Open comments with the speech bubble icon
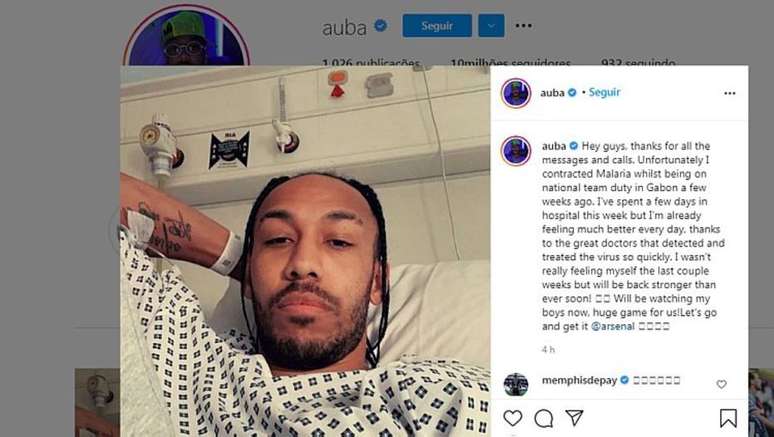This screenshot has width=774, height=437. [x=543, y=418]
